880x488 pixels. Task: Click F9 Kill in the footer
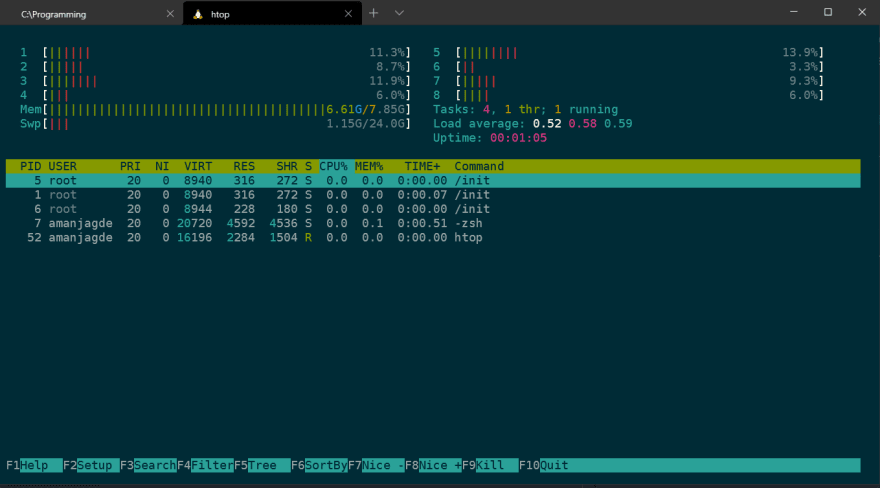[x=490, y=465]
